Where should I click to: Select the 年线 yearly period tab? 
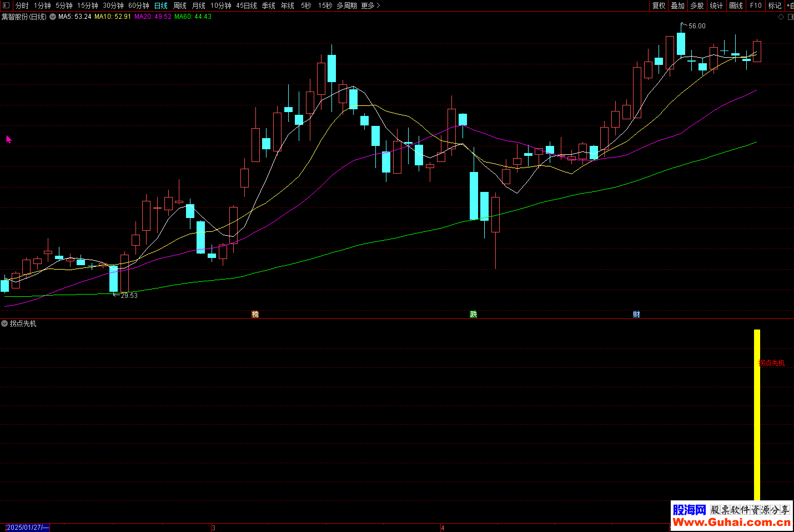click(x=288, y=6)
